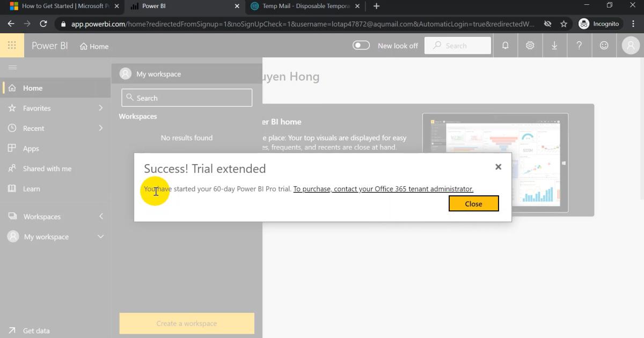The width and height of the screenshot is (644, 338).
Task: Open Shared with me section
Action: click(46, 168)
